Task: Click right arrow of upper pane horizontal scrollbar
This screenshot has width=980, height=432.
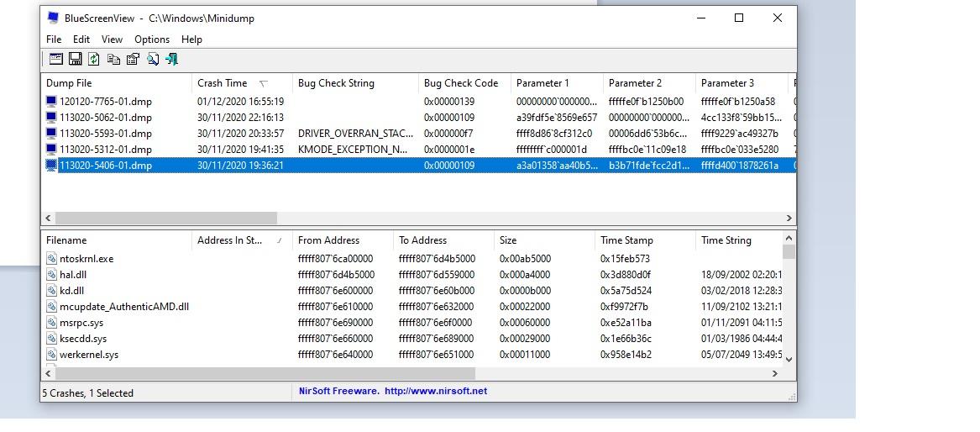Action: click(x=789, y=219)
